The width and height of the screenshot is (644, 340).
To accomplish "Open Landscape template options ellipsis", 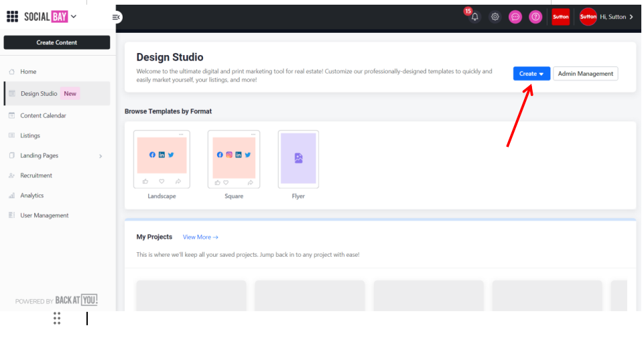I will (x=181, y=134).
